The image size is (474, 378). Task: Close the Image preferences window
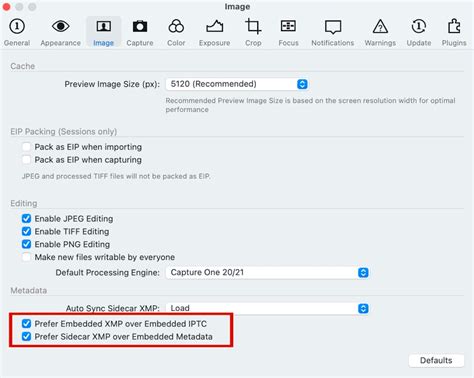[x=6, y=7]
